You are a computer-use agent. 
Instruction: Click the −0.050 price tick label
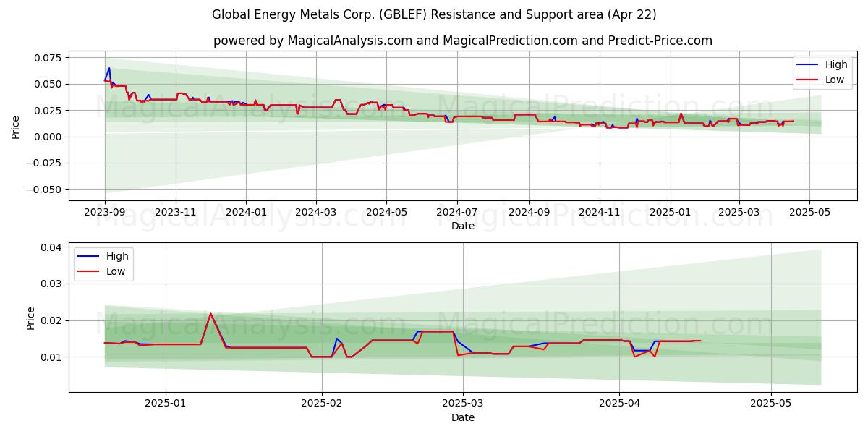pyautogui.click(x=44, y=190)
